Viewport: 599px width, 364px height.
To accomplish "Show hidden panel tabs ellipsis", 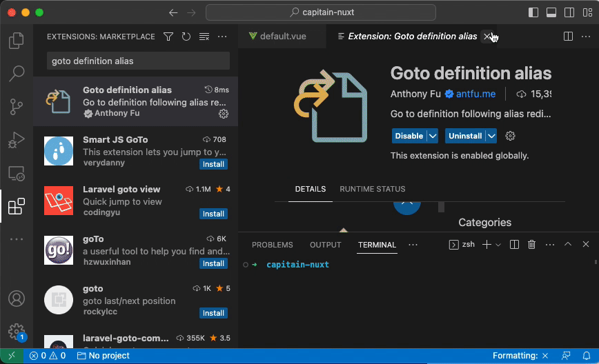I will 413,245.
